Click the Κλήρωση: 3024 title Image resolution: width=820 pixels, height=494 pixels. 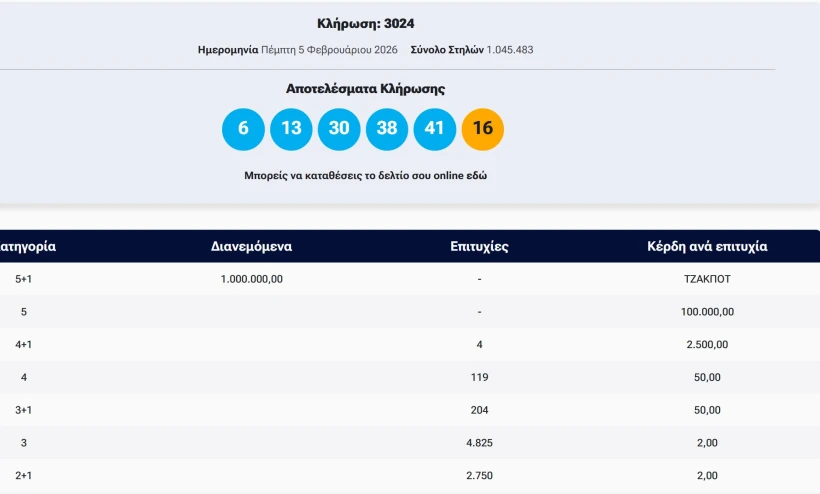point(365,24)
